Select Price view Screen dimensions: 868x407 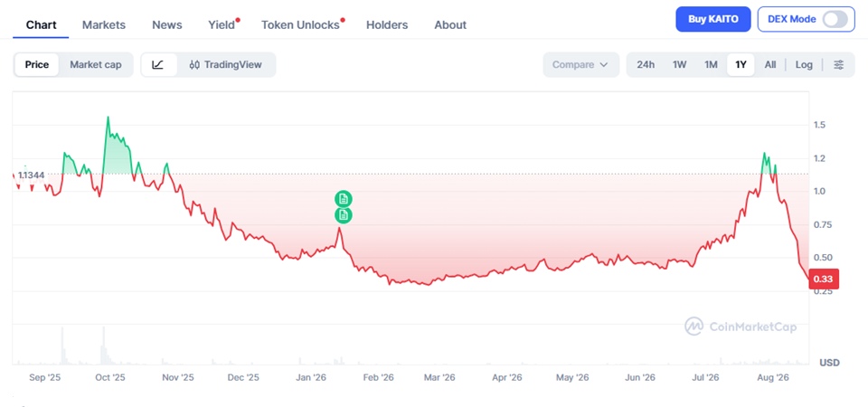pos(36,65)
